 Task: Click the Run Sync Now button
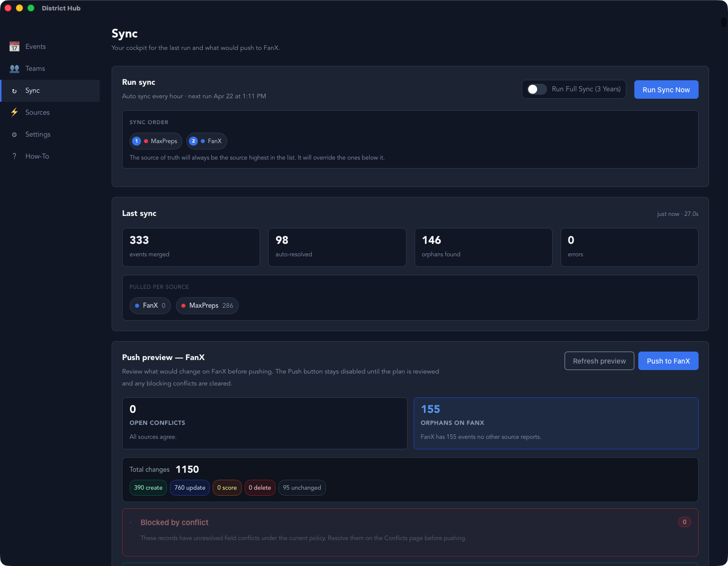(666, 89)
